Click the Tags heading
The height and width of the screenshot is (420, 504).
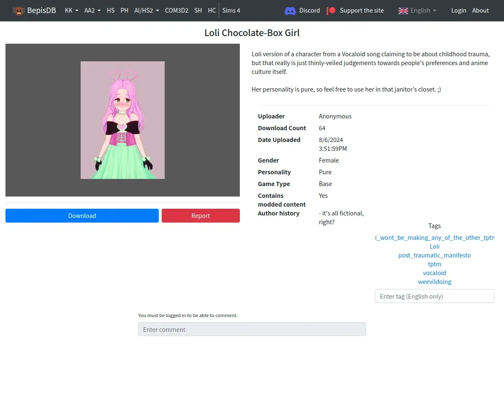pyautogui.click(x=434, y=226)
